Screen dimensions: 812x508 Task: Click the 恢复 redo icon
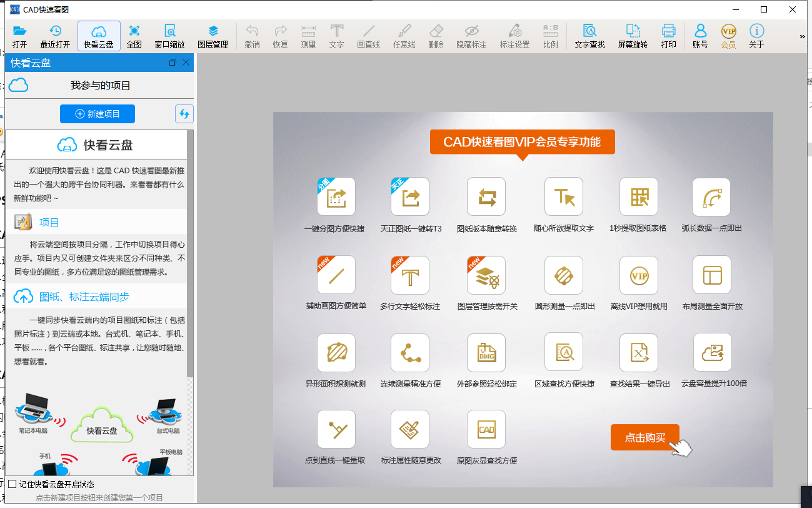(x=281, y=36)
